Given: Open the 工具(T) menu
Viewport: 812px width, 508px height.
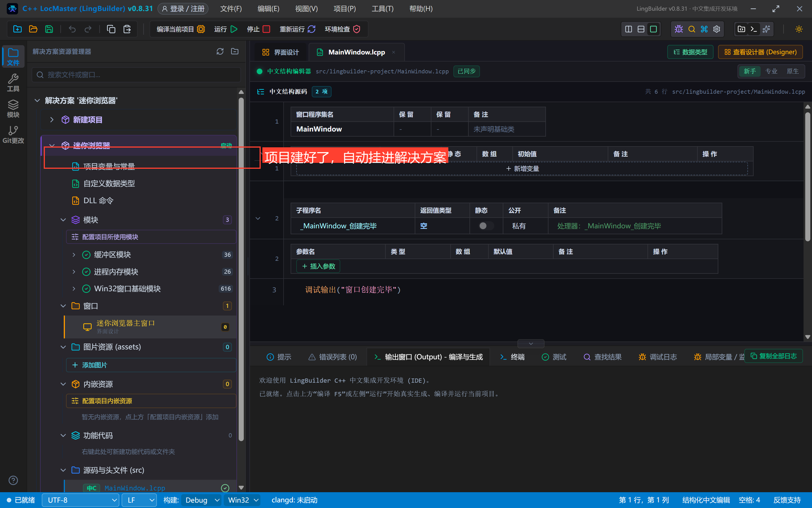Looking at the screenshot, I should [383, 9].
